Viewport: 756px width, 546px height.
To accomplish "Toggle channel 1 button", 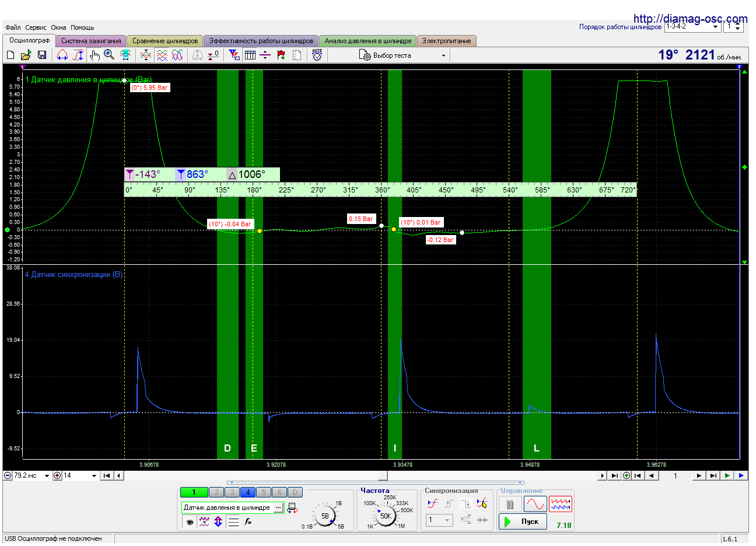I will 194,492.
